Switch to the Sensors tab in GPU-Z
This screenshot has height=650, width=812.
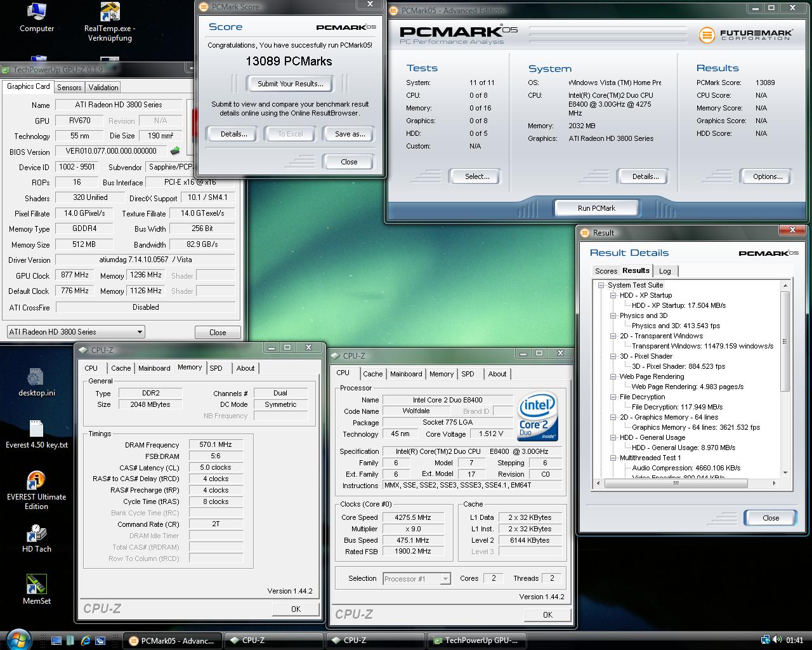[x=69, y=88]
